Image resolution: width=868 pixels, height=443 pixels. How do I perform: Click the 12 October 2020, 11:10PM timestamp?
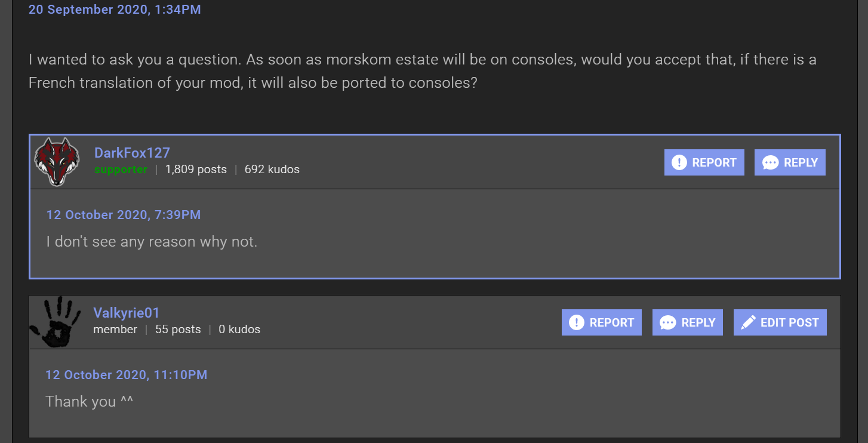coord(127,375)
